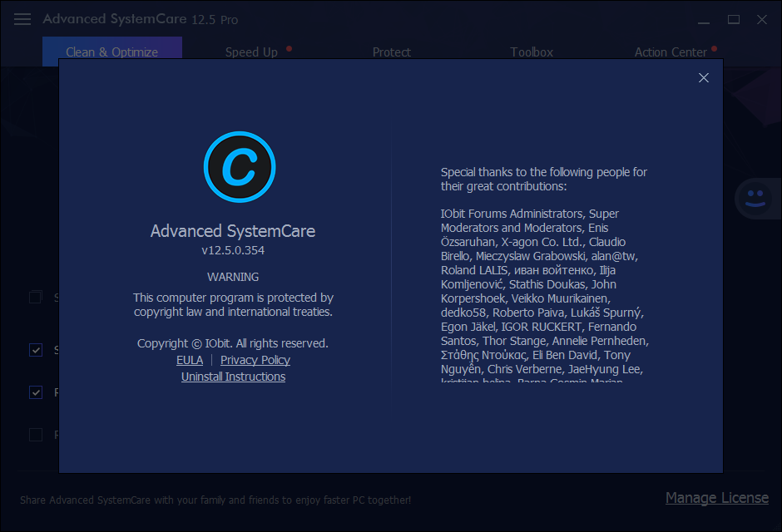Click the 'Copyright © IObit. All rights reserved.' text
Viewport: 782px width, 532px height.
(x=233, y=343)
